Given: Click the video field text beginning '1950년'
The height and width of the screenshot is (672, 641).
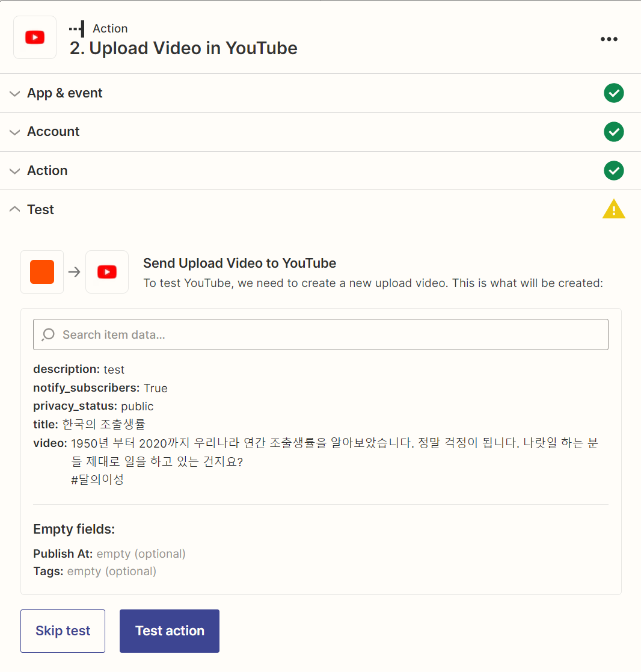Looking at the screenshot, I should coord(334,452).
